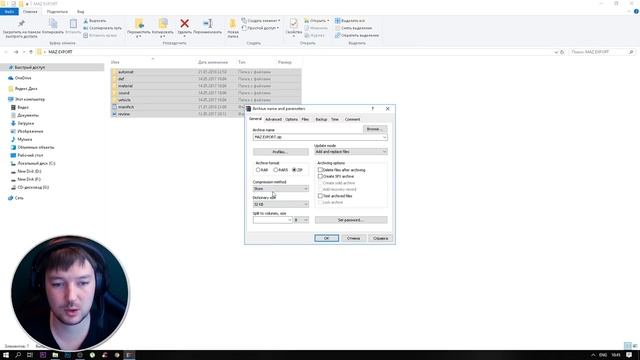This screenshot has width=640, height=360.
Task: Click the Forward navigation arrow
Action: click(x=16, y=52)
